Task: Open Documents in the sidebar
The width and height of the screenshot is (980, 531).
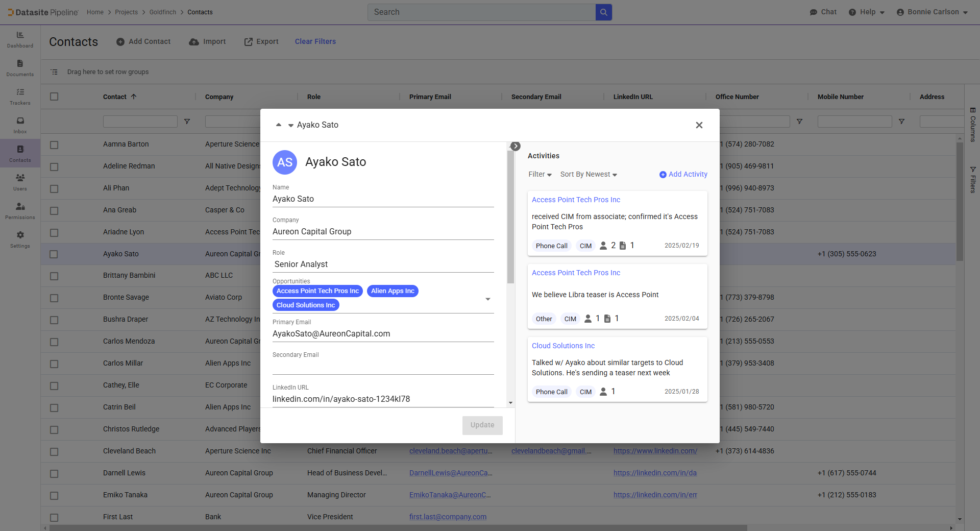Action: pyautogui.click(x=20, y=68)
